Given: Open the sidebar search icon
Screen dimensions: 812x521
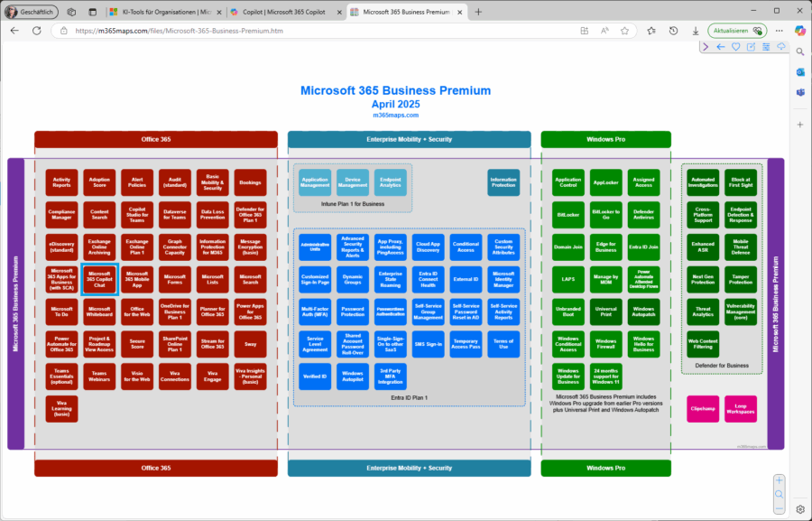Looking at the screenshot, I should (800, 51).
